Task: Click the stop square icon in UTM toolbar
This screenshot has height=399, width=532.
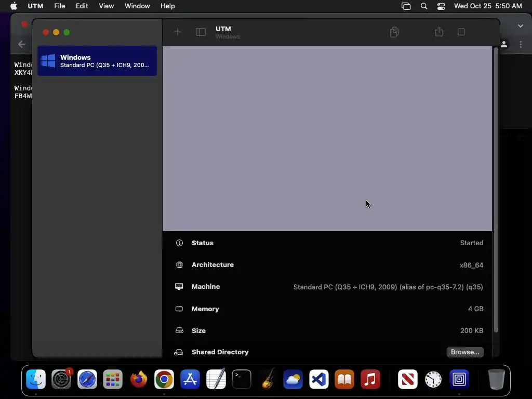Action: pyautogui.click(x=461, y=32)
